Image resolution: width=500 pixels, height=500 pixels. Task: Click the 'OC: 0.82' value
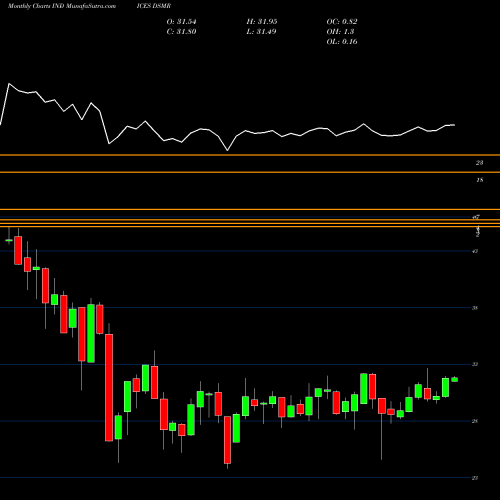(342, 22)
